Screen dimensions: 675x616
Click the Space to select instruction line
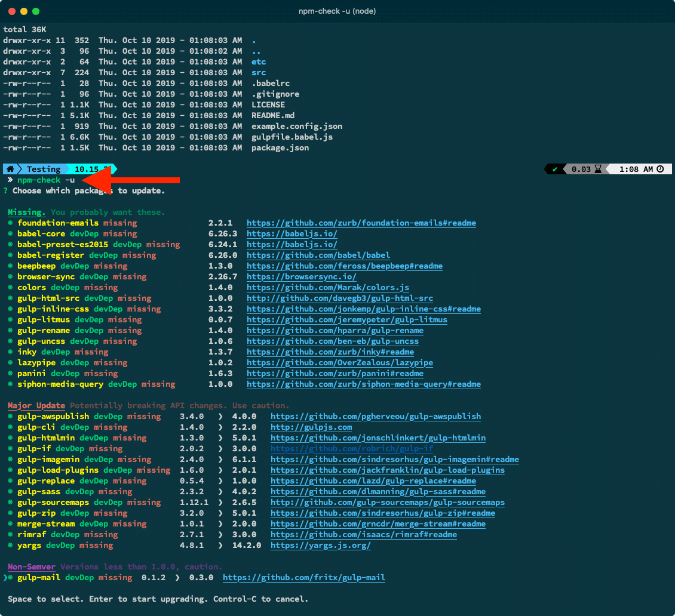(158, 599)
